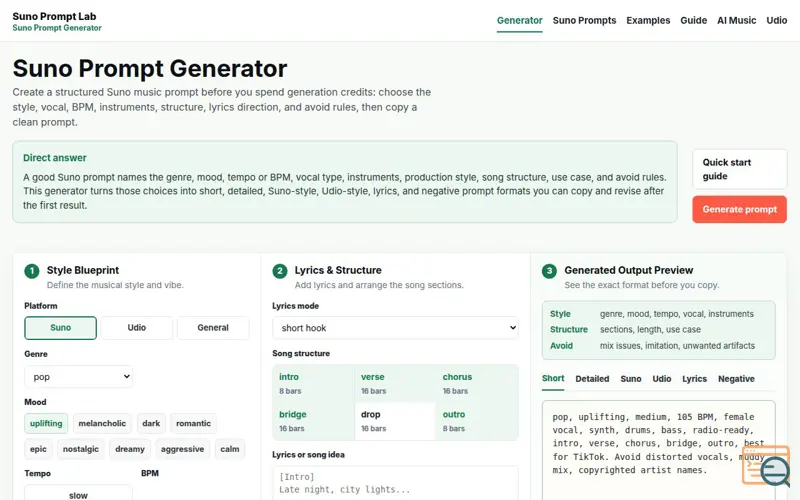Click the Suno Prompt Generator subtitle link
This screenshot has width=800, height=500.
57,28
